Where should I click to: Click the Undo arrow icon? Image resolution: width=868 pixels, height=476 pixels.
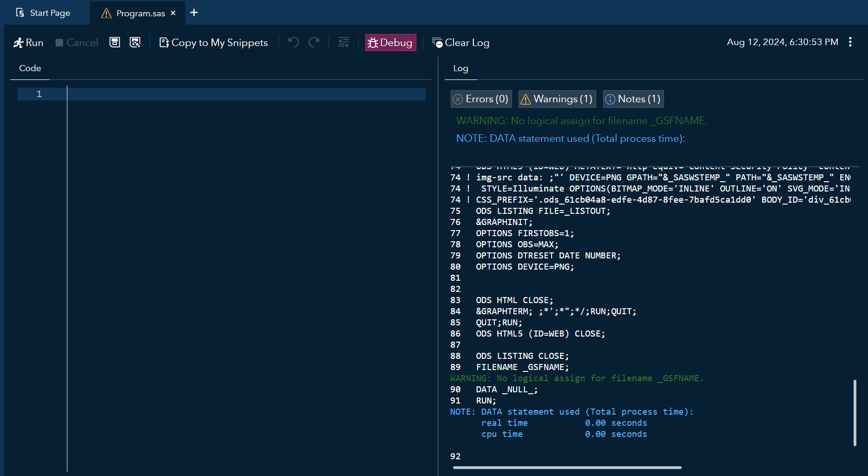293,42
